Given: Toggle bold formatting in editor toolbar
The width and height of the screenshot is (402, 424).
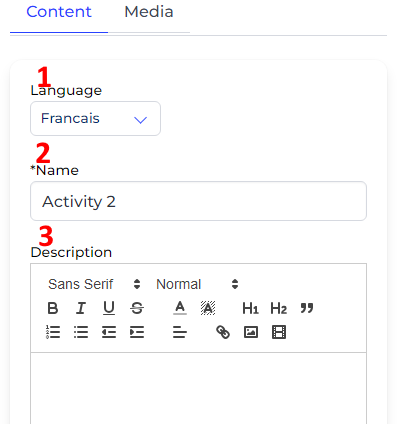Looking at the screenshot, I should point(53,308).
